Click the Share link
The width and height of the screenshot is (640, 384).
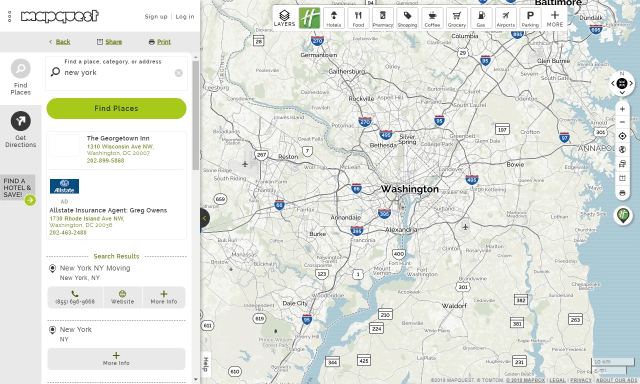pyautogui.click(x=113, y=42)
